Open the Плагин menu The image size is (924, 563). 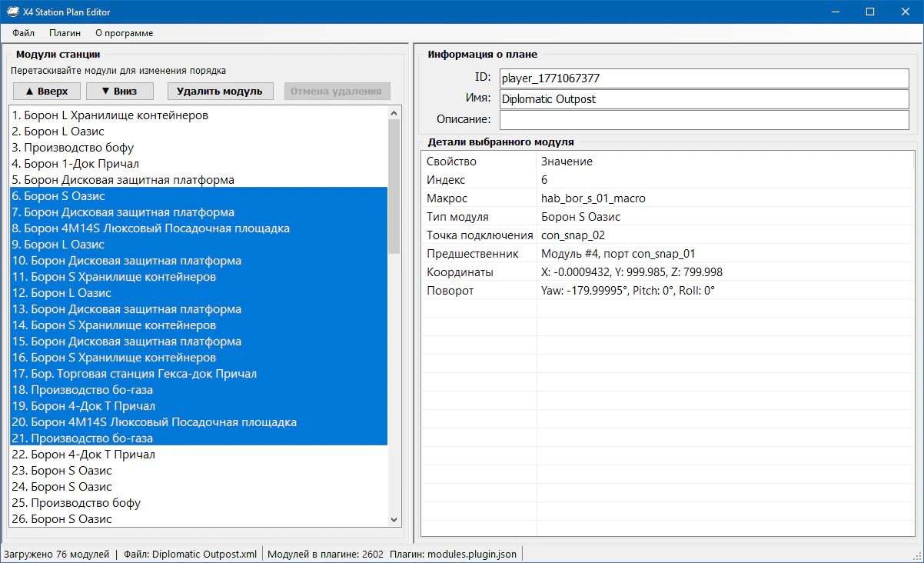point(65,33)
